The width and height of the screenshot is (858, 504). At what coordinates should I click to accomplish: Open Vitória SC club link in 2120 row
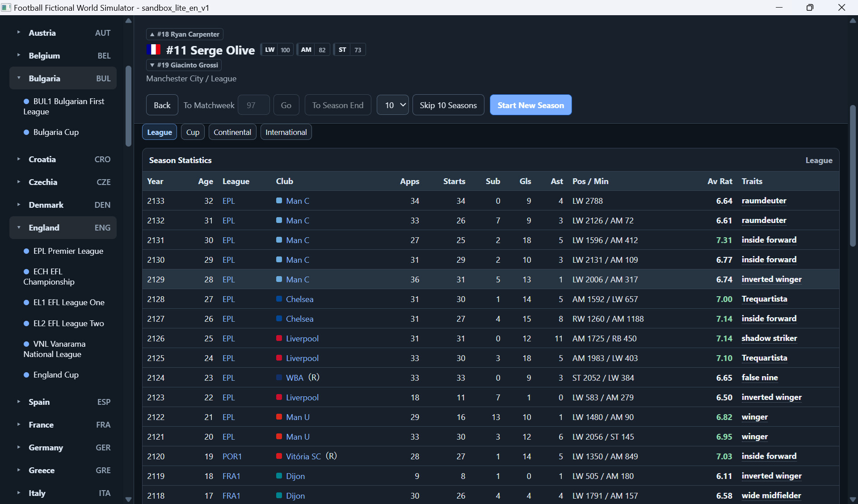tap(303, 456)
